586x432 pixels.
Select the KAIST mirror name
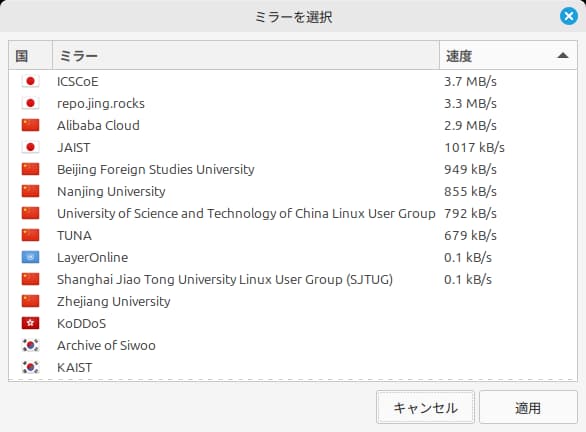75,368
